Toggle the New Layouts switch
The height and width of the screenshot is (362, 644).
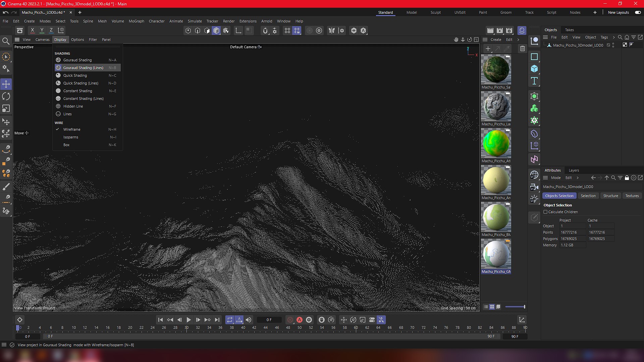pyautogui.click(x=638, y=12)
